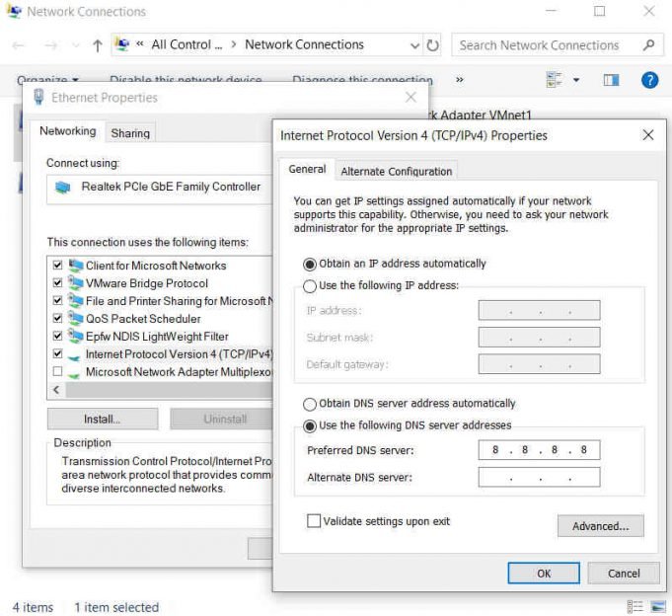Viewport: 672px width, 616px height.
Task: Click the Preferred DNS server field
Action: 539,450
